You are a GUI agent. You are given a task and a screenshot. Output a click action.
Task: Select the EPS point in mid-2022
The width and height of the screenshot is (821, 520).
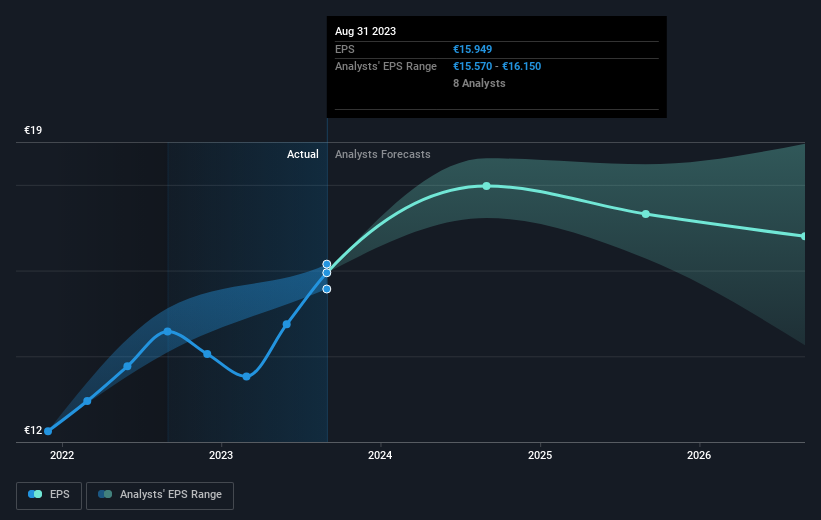pos(127,366)
